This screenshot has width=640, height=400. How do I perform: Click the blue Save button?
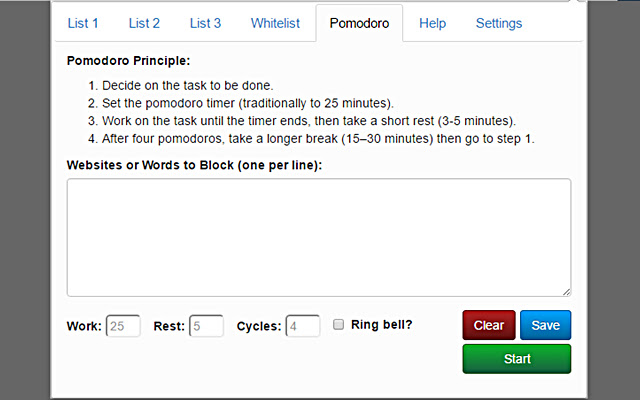[545, 325]
